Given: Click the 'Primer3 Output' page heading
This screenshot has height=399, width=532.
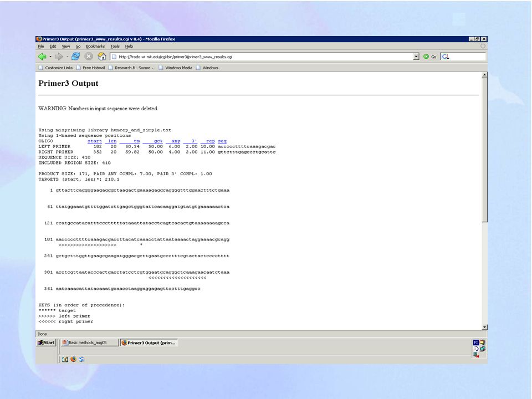Looking at the screenshot, I should 68,84.
